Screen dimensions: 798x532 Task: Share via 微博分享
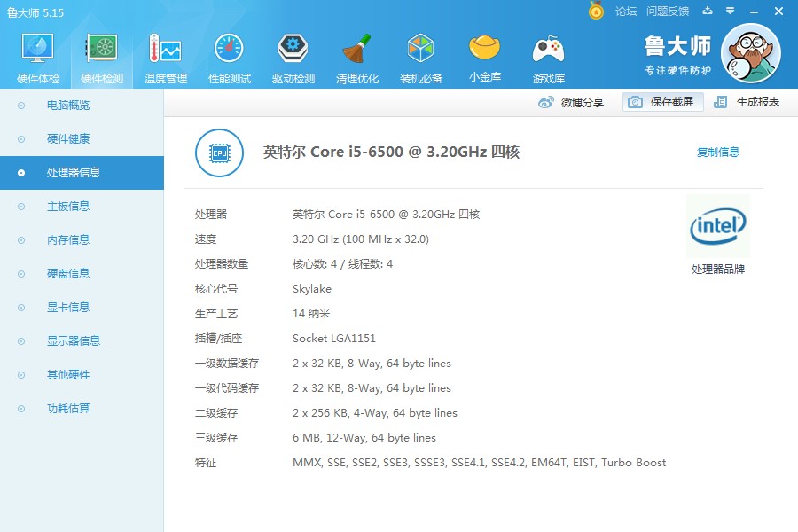point(571,102)
